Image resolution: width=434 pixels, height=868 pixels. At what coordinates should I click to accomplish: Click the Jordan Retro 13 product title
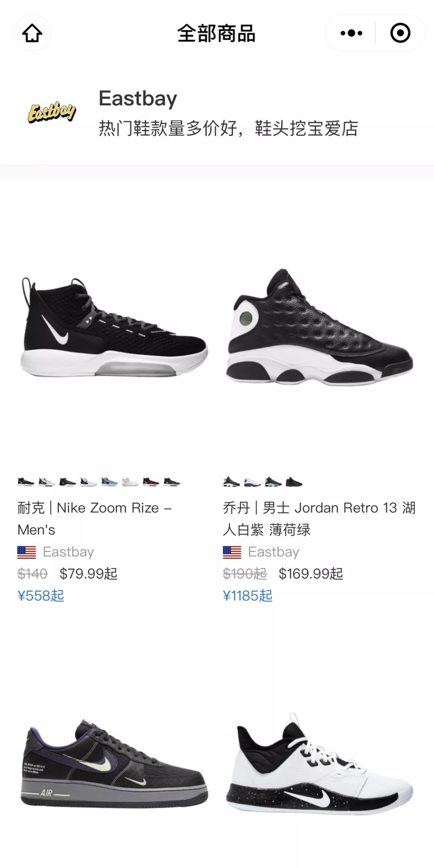coord(319,519)
